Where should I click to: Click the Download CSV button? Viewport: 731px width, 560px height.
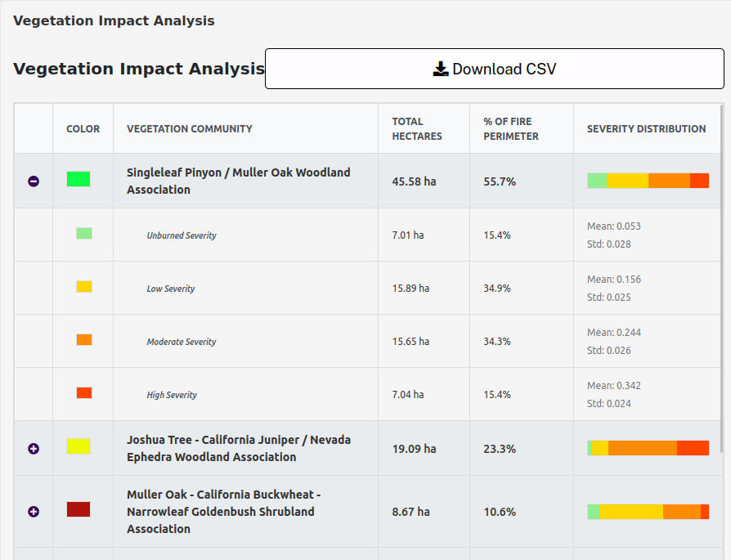tap(494, 69)
